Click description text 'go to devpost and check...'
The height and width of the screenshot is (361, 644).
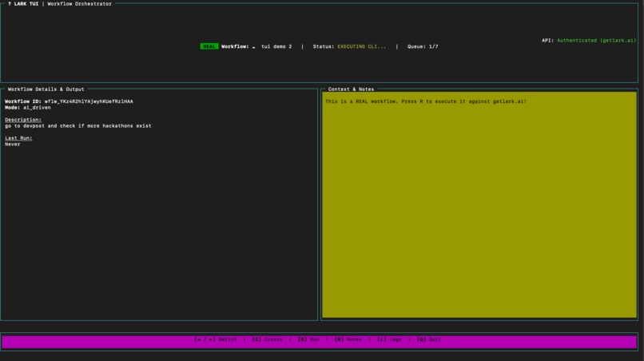(78, 125)
